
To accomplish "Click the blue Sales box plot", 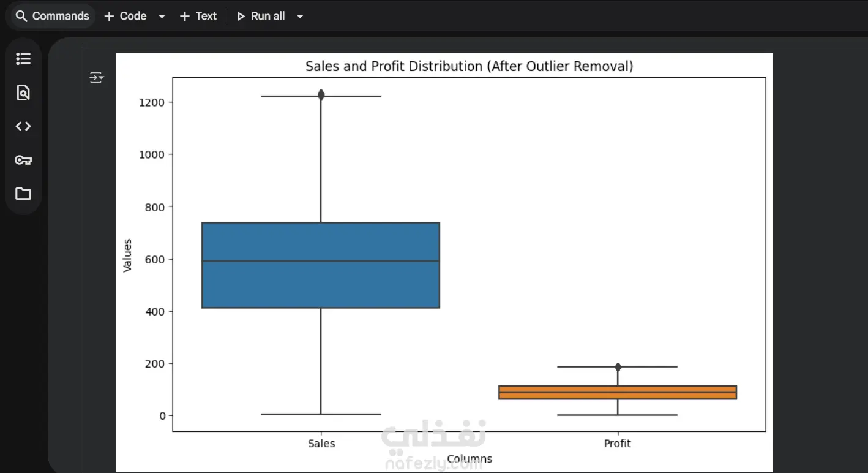I will point(321,265).
